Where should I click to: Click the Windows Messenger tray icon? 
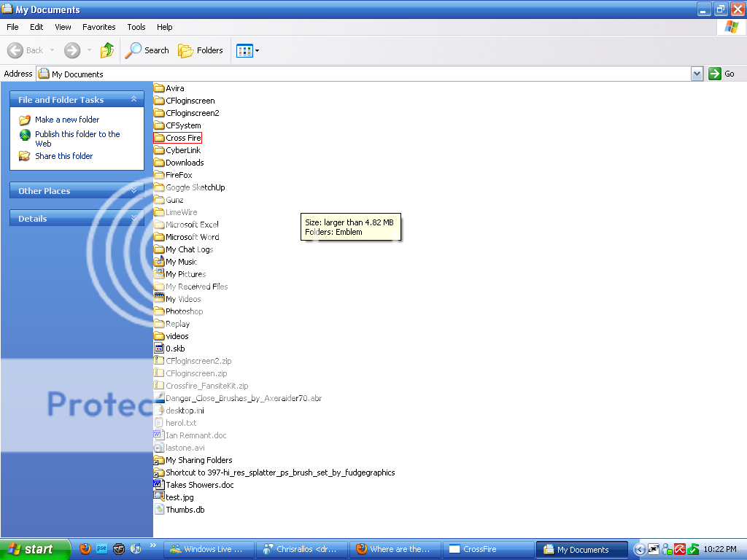[x=667, y=549]
